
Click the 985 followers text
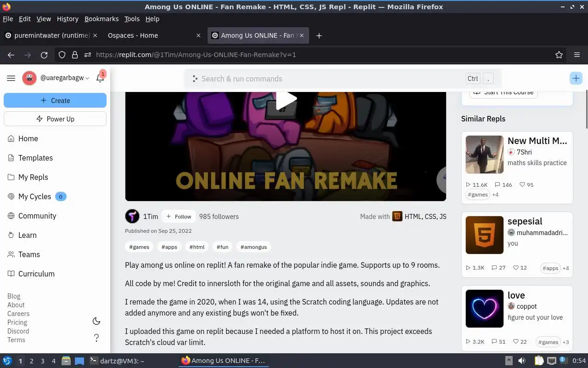coord(219,216)
